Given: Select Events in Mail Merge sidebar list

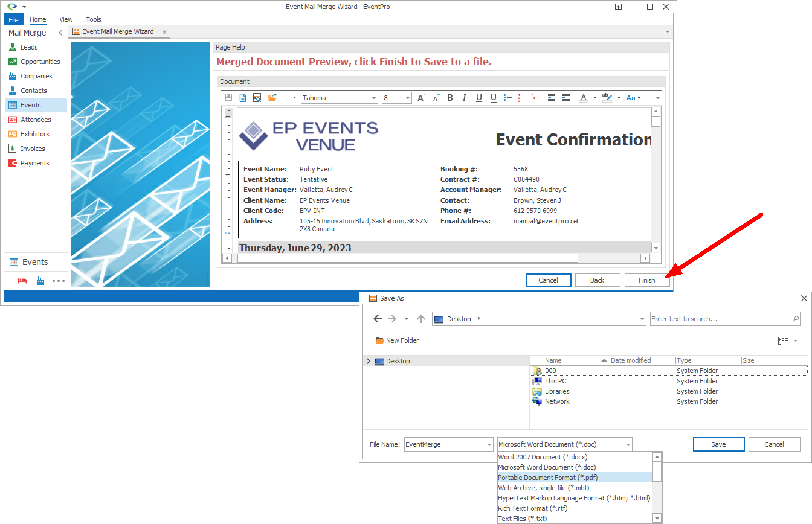Looking at the screenshot, I should pyautogui.click(x=36, y=105).
